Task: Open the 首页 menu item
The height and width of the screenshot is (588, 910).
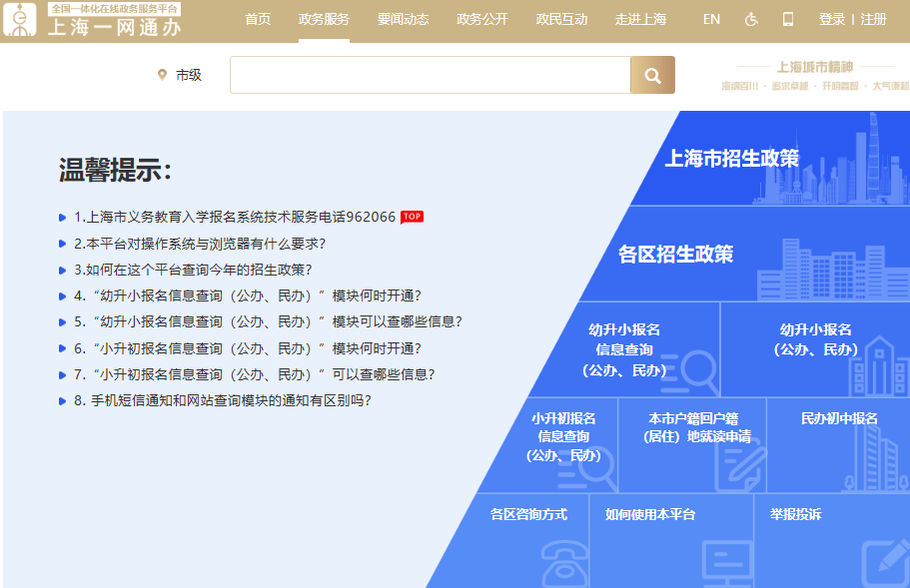Action: tap(258, 19)
